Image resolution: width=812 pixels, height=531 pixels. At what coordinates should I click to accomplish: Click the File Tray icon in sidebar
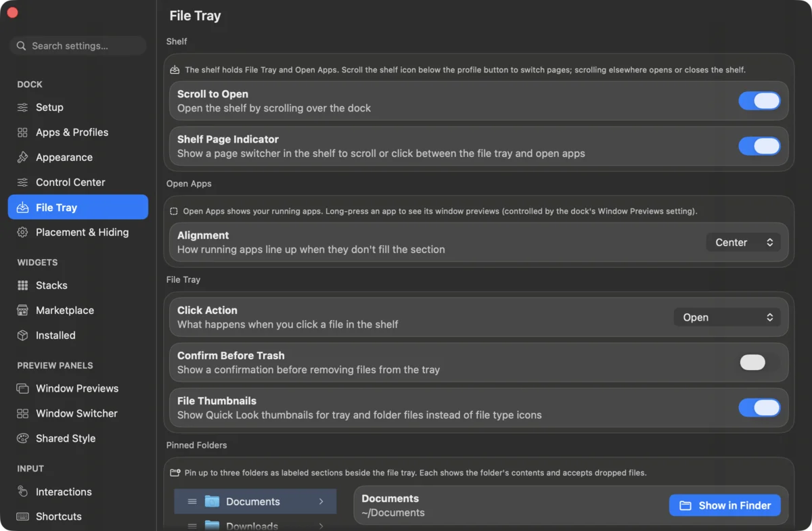[23, 208]
